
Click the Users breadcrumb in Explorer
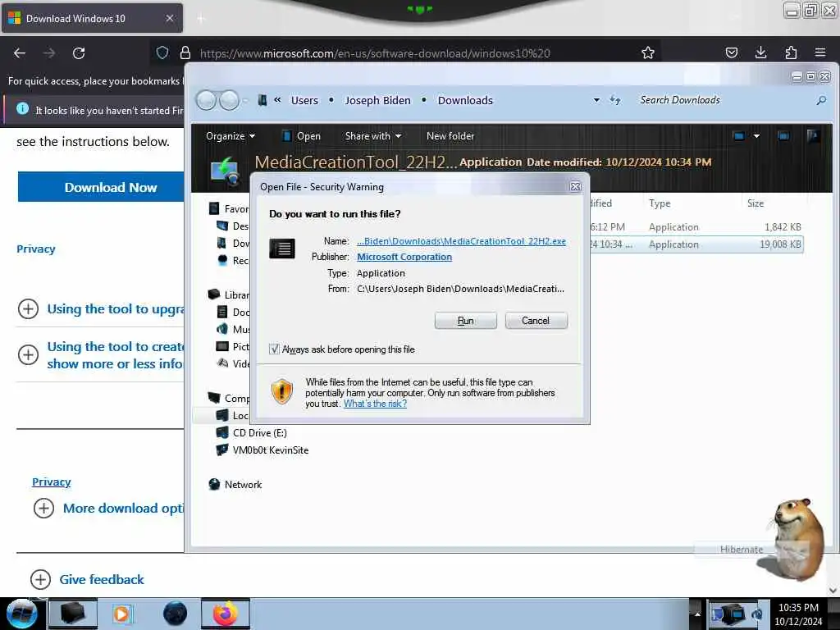tap(305, 100)
